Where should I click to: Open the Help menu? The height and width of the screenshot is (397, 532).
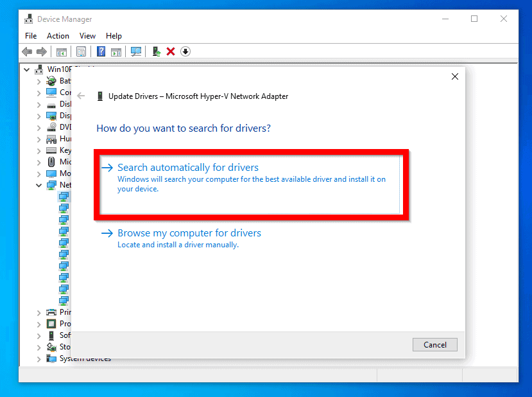pos(114,36)
